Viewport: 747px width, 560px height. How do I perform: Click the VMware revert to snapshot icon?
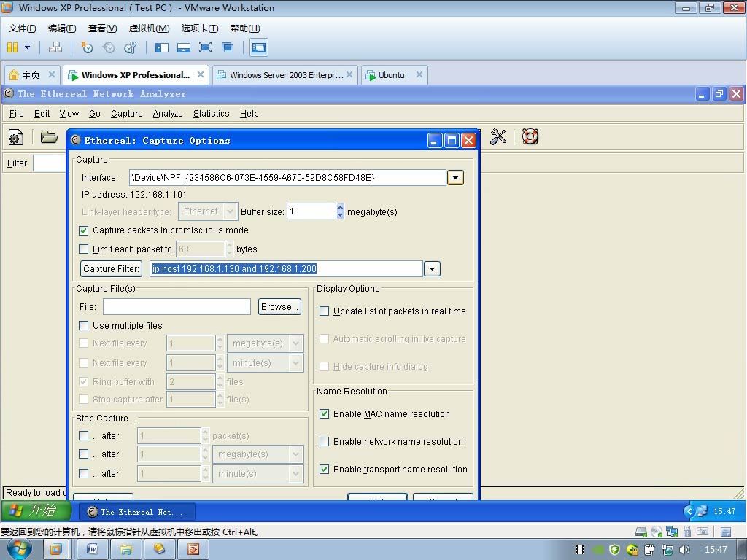pos(109,47)
